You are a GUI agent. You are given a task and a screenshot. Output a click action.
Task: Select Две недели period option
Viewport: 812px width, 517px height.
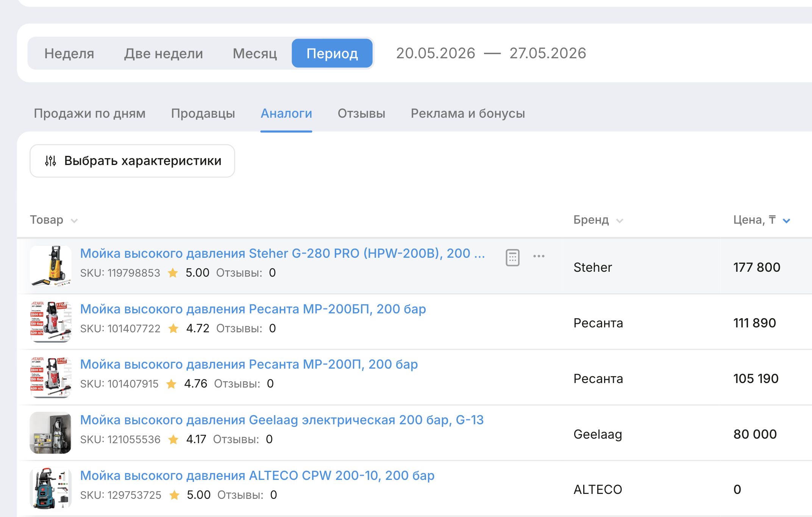pos(164,53)
